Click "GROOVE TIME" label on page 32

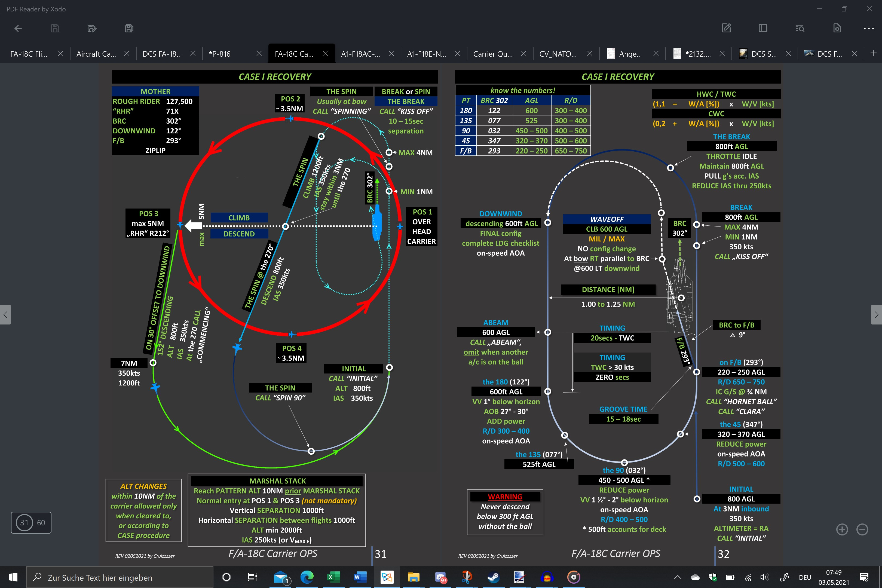[x=623, y=409]
